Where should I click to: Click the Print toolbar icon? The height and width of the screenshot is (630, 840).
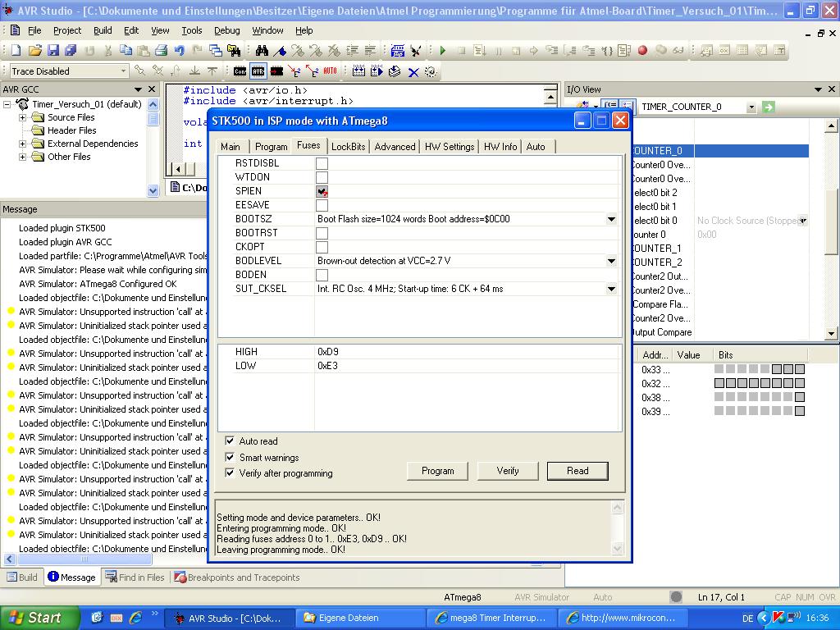pyautogui.click(x=162, y=50)
